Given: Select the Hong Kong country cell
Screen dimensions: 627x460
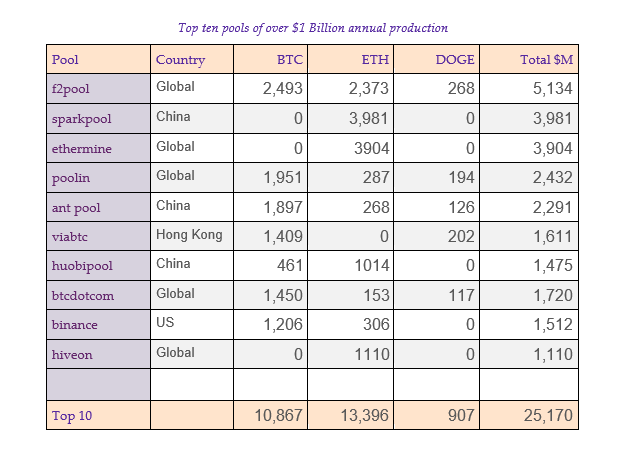Looking at the screenshot, I should point(189,236).
